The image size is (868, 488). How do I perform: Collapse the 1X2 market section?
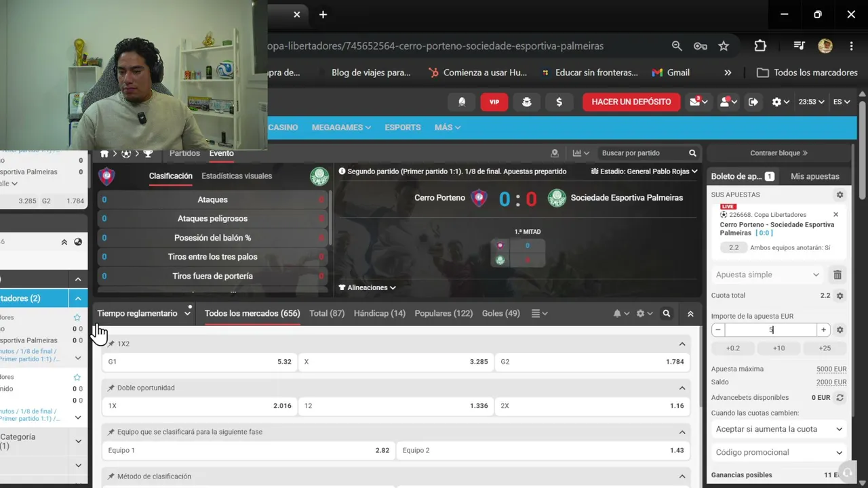tap(682, 344)
